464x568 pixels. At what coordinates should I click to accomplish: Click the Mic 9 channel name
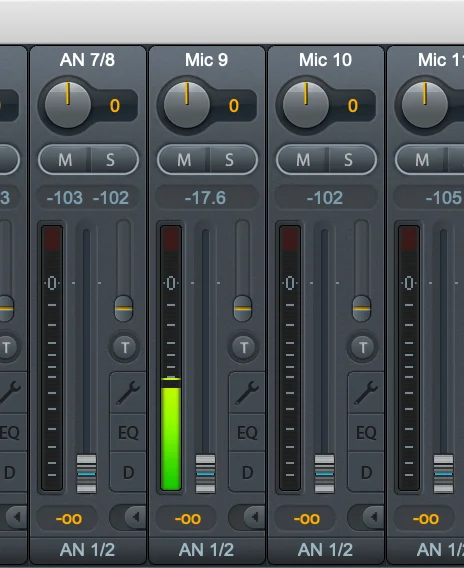point(206,60)
